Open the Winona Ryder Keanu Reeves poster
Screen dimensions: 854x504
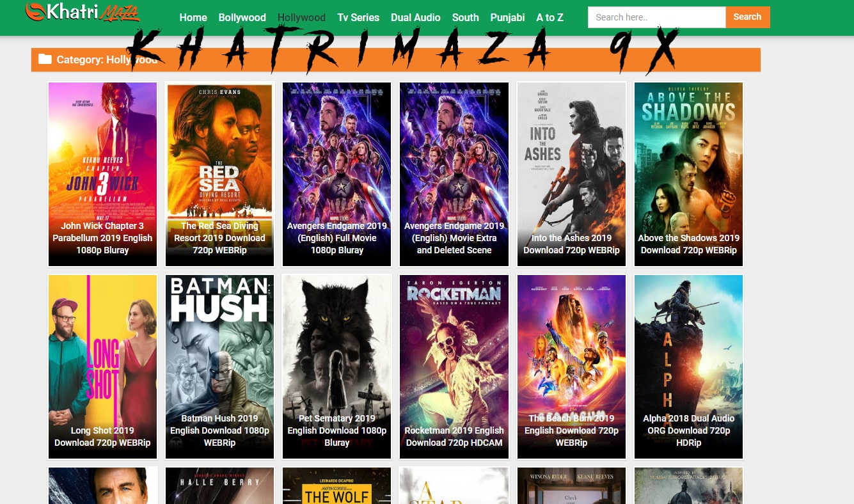tap(571, 485)
